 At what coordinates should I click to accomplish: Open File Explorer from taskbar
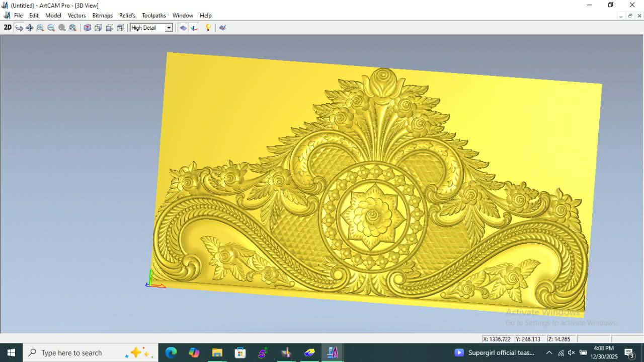pos(217,352)
